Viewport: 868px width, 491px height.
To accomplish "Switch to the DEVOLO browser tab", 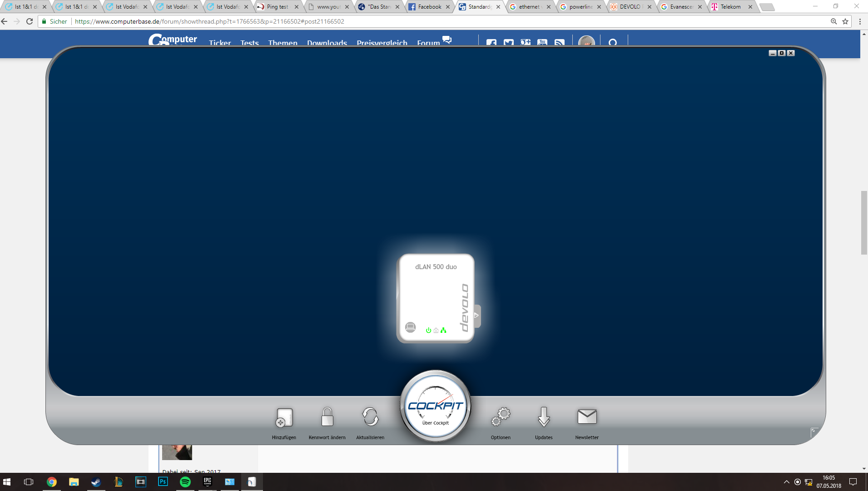I will [x=630, y=7].
